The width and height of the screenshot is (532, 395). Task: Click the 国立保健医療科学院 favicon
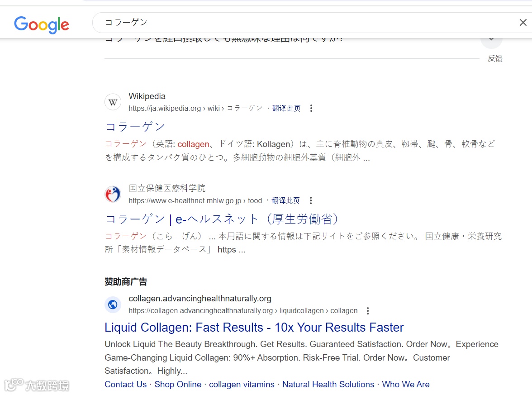(113, 194)
